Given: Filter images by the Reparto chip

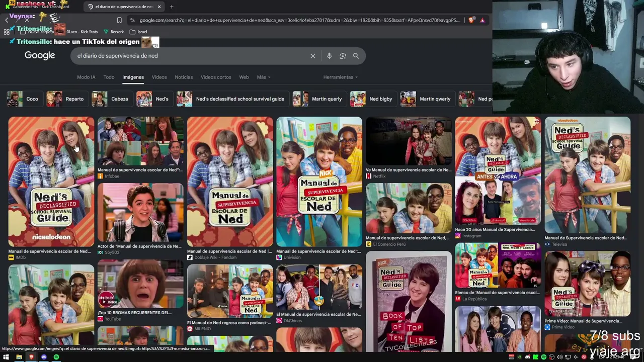Looking at the screenshot, I should [67, 99].
